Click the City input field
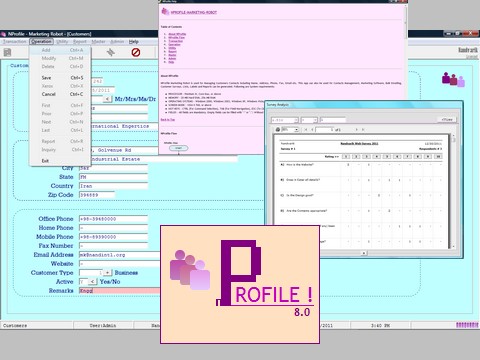The image size is (480, 360). 113,168
